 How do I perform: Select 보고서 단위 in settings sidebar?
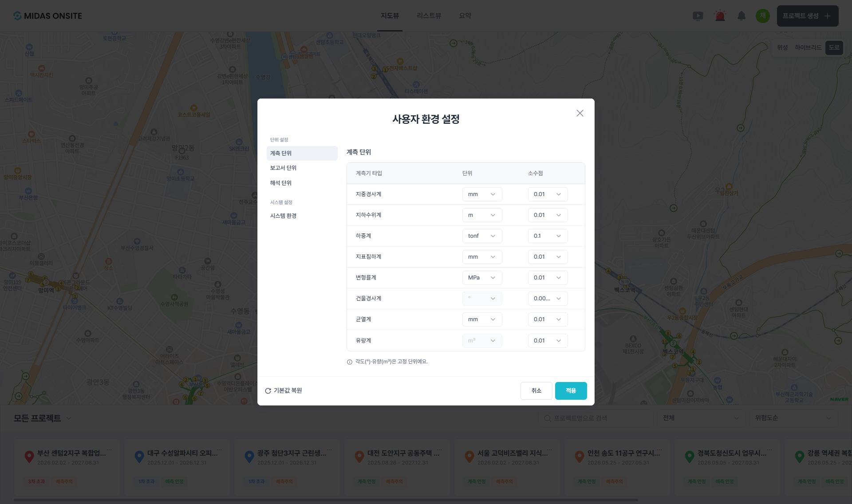(x=302, y=168)
